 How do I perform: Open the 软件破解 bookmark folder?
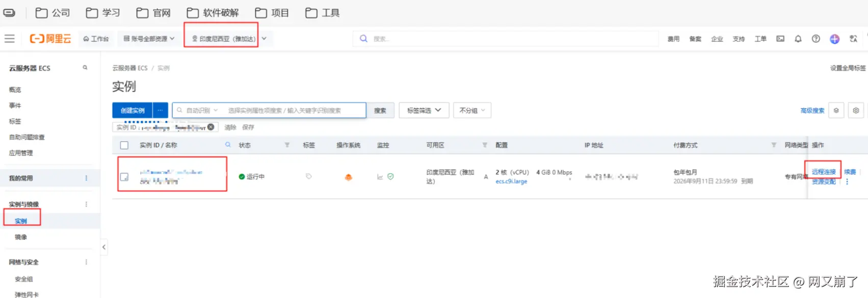[213, 13]
